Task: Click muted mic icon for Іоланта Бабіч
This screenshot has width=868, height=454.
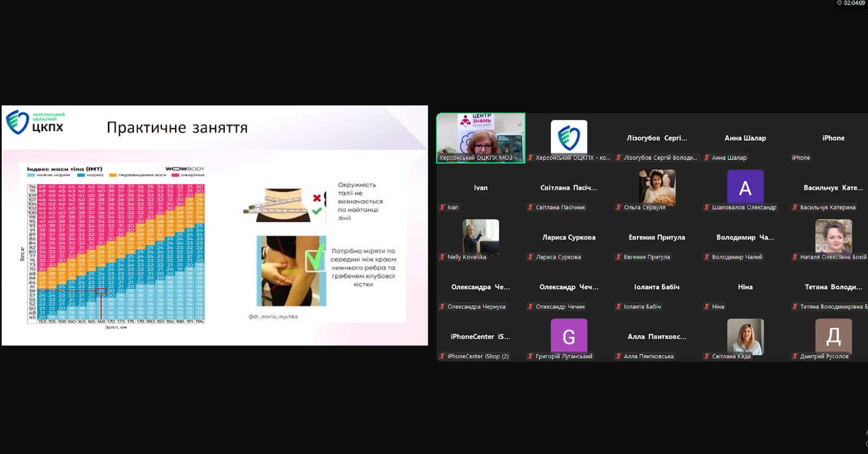Action: coord(618,306)
